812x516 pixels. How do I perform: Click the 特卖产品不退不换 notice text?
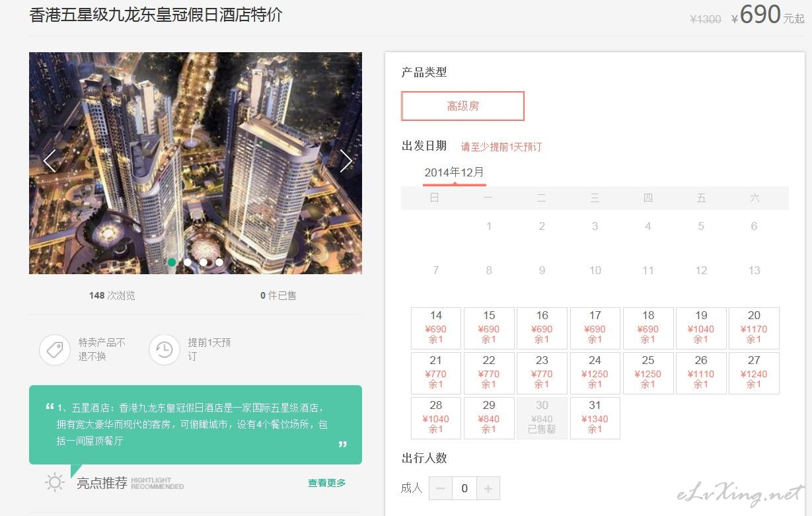click(102, 350)
